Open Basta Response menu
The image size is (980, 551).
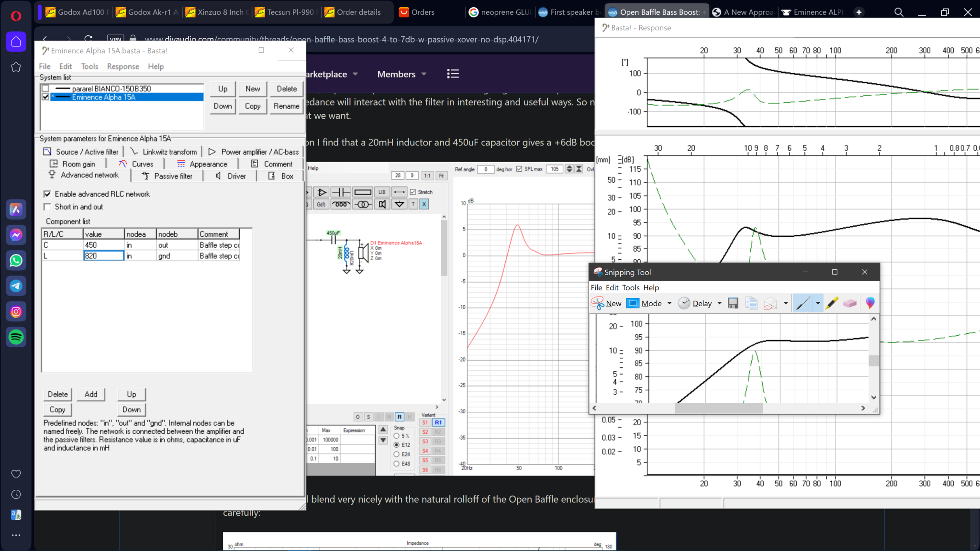click(123, 66)
